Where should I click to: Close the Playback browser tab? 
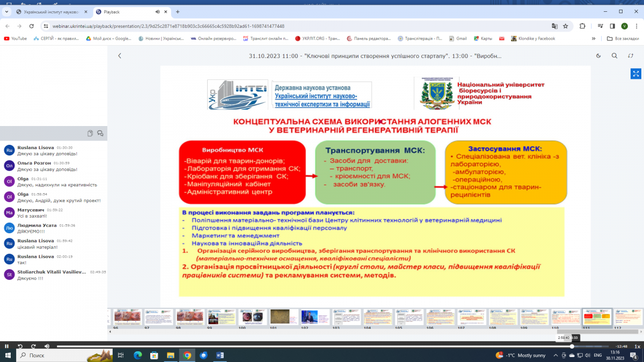166,11
